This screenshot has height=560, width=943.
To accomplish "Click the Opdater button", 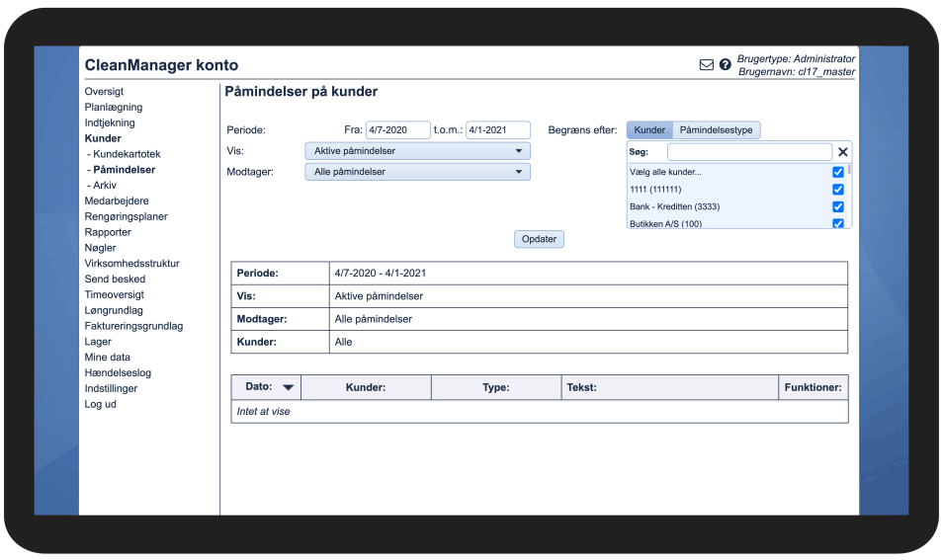I will pos(539,239).
